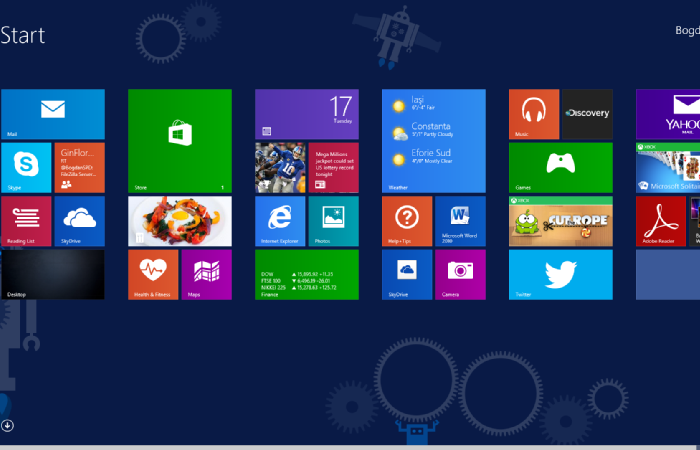Open the Maps tile
This screenshot has height=450, width=700.
pyautogui.click(x=207, y=275)
